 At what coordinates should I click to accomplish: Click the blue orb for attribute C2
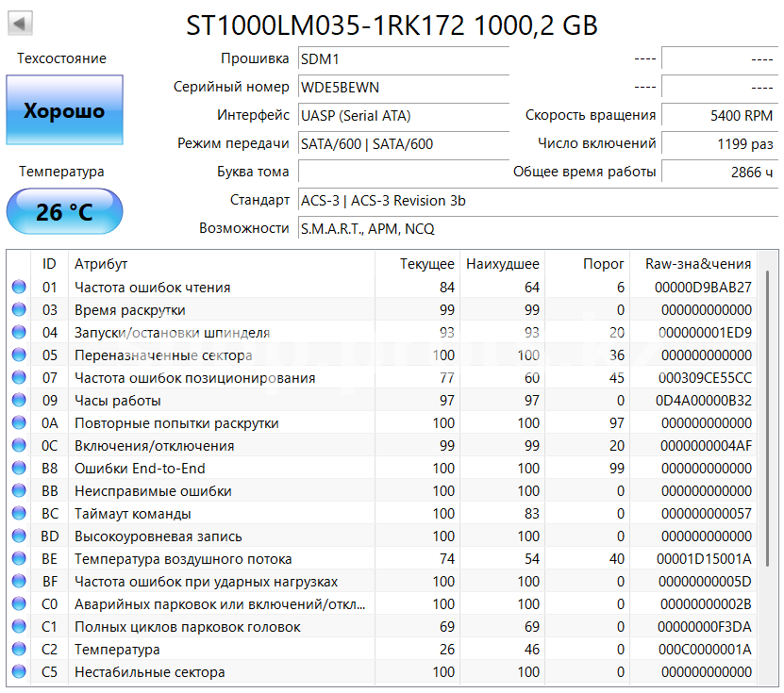tap(19, 650)
